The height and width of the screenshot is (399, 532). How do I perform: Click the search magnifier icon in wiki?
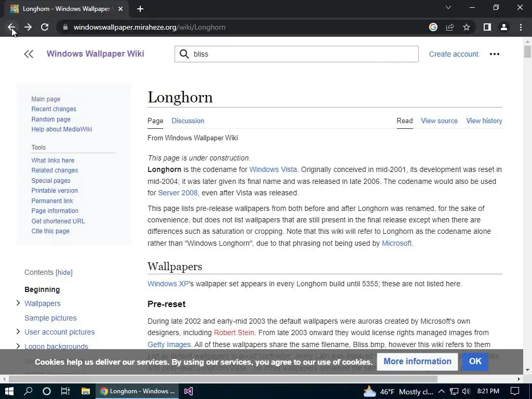(x=184, y=54)
